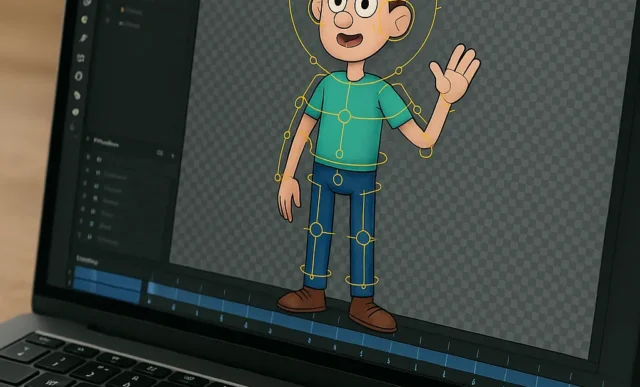This screenshot has width=640, height=387.
Task: Select shoulder joint of the waving arm
Action: 417,110
